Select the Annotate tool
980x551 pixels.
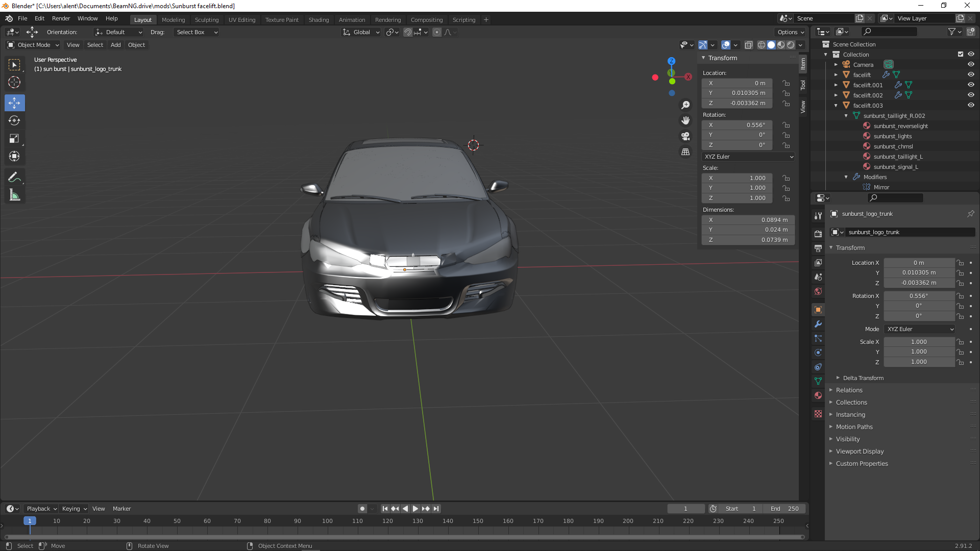[x=14, y=178]
